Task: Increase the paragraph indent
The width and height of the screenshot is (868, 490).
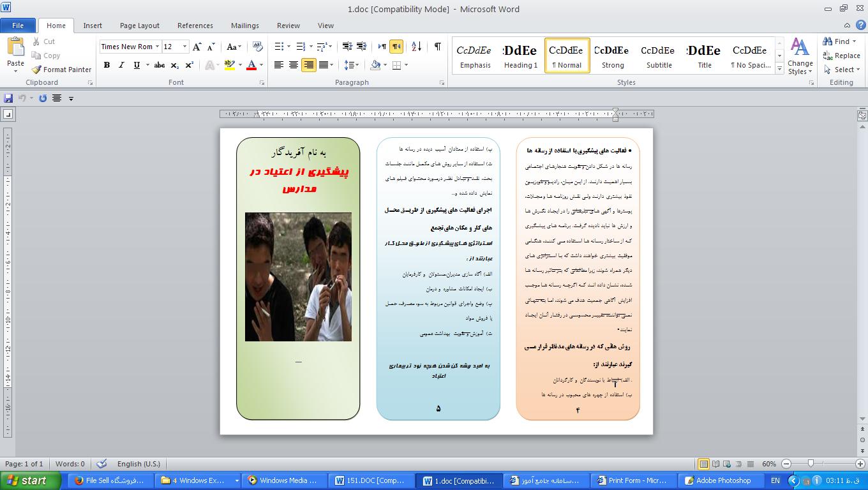Action: point(361,47)
